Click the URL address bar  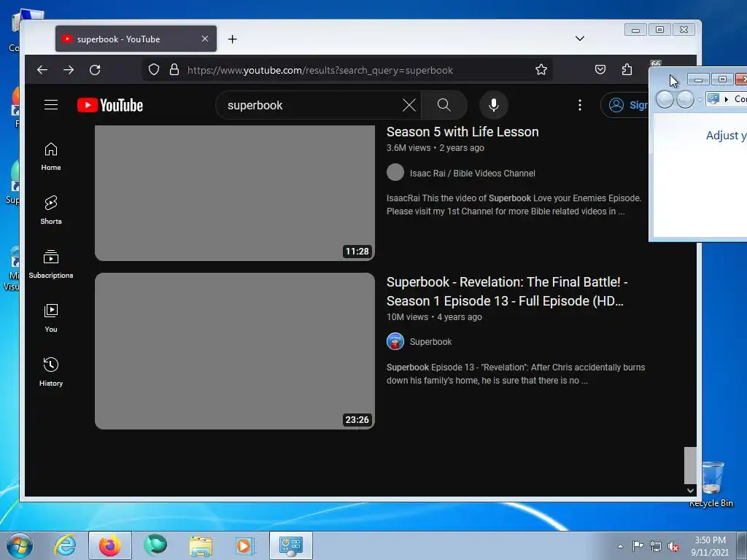tap(347, 70)
